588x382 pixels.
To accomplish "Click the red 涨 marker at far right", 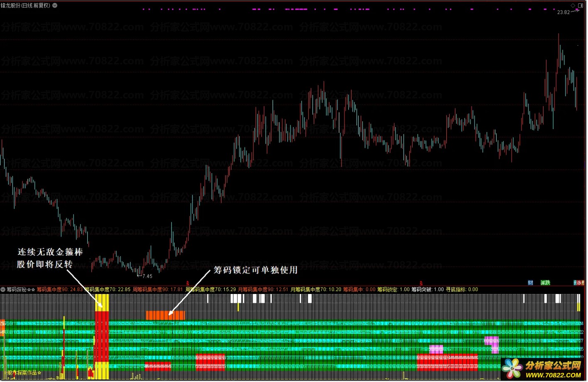I will tap(579, 283).
